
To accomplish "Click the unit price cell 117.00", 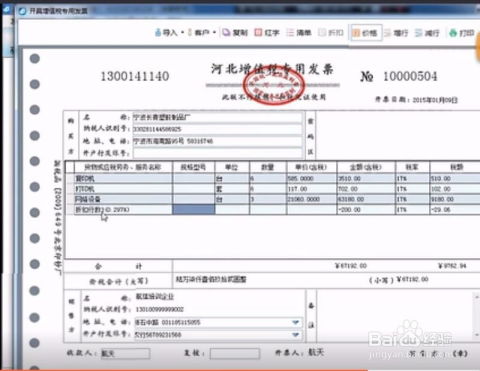I will click(312, 189).
